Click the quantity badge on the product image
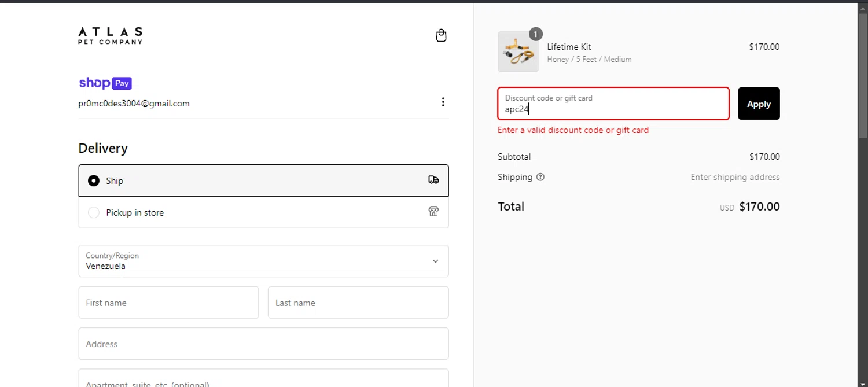This screenshot has height=387, width=868. [x=536, y=34]
